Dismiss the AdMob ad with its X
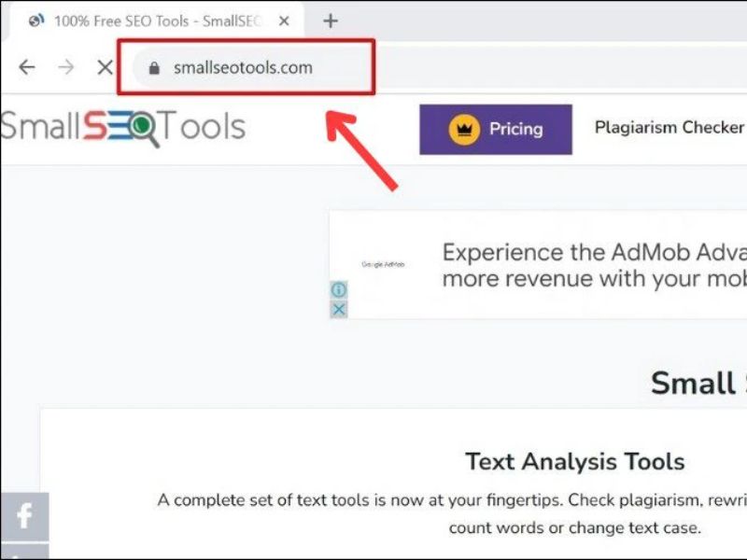 click(x=338, y=309)
